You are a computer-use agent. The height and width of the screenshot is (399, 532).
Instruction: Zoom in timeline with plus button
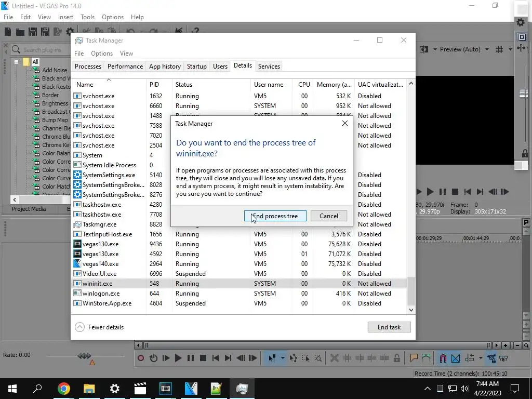(505, 345)
